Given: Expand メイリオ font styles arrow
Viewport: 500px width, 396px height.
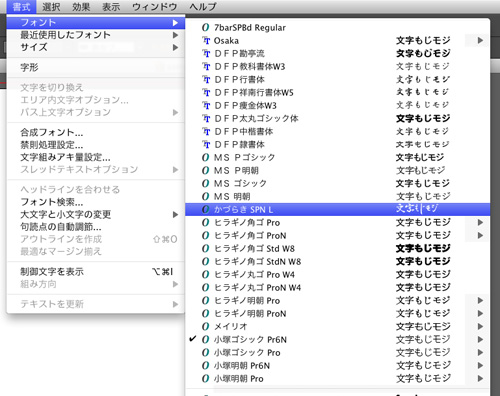Looking at the screenshot, I should (x=480, y=326).
